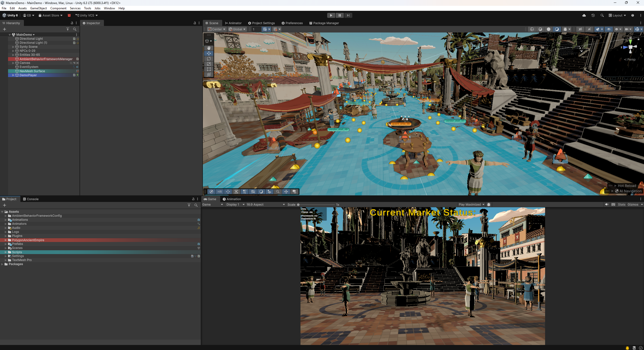Select the Move tool in the Scene toolbar

209,53
